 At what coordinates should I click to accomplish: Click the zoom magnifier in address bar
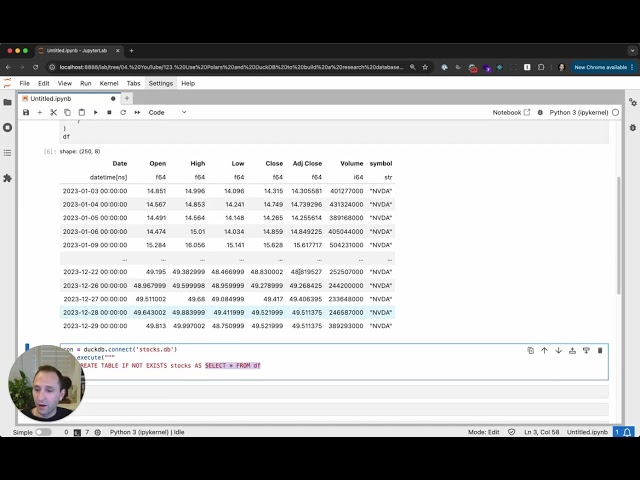[413, 67]
